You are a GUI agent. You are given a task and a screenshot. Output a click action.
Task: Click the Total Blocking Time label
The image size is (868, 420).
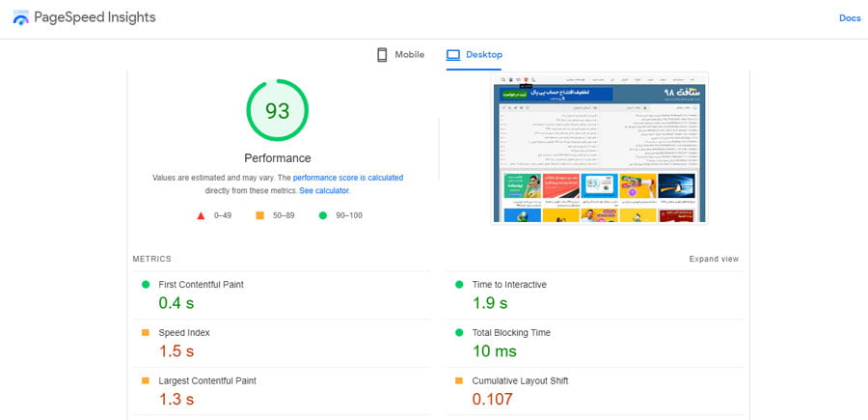click(511, 332)
